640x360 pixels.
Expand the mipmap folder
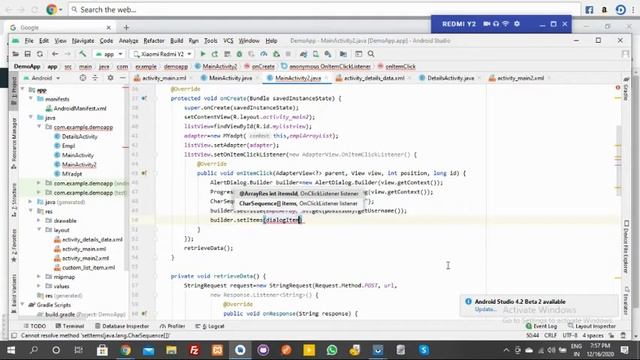pyautogui.click(x=39, y=277)
